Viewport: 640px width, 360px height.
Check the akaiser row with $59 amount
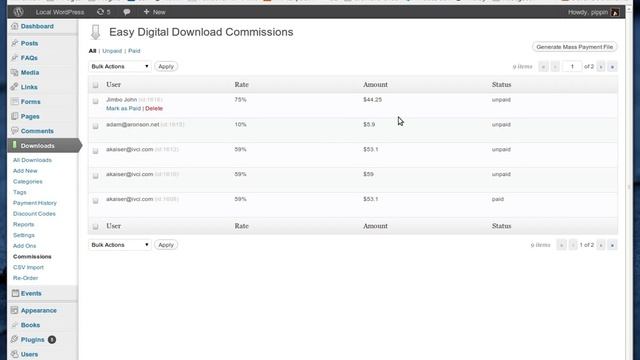(96, 176)
